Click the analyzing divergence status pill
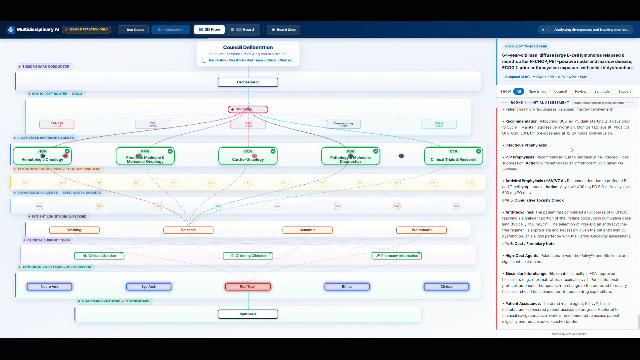The image size is (640, 360). point(586,30)
